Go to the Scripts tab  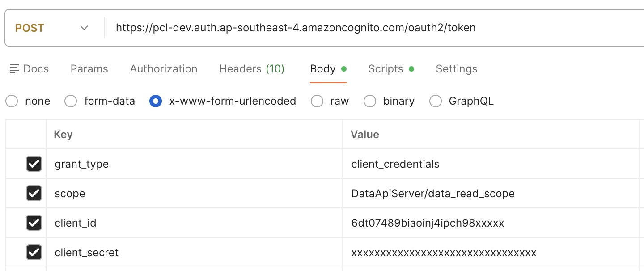pyautogui.click(x=386, y=68)
